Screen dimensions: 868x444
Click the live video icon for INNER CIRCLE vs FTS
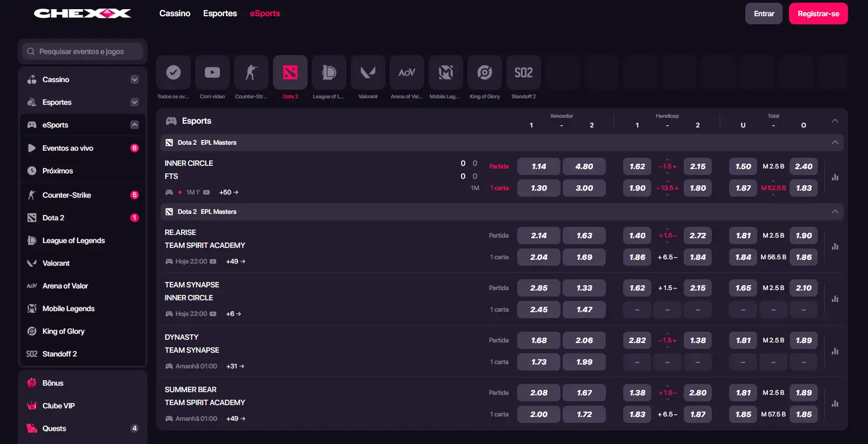206,192
